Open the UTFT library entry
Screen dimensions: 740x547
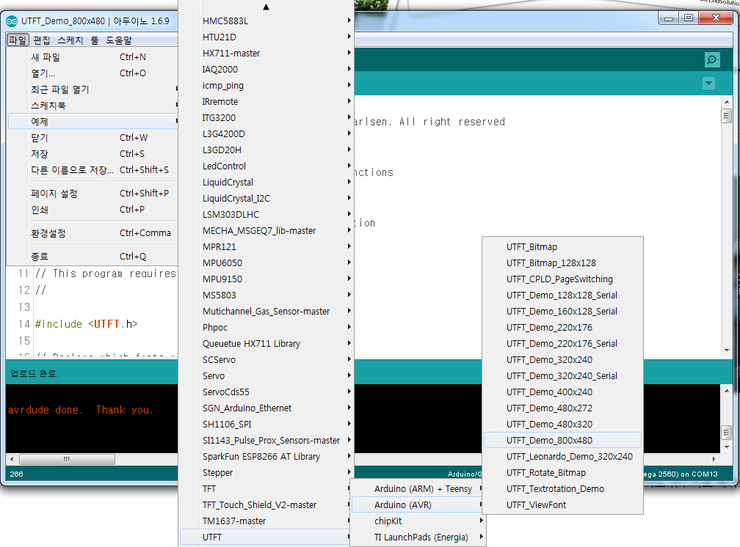(266, 537)
